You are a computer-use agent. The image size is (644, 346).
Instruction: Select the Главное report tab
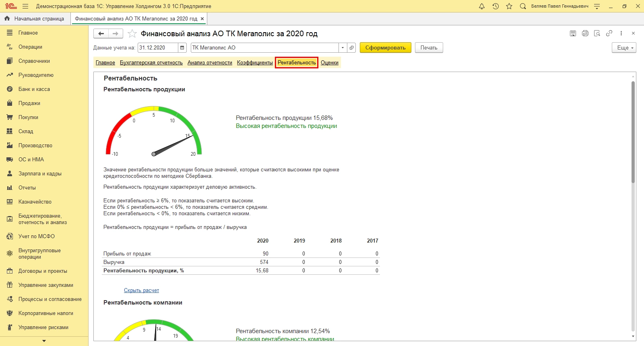pyautogui.click(x=105, y=63)
